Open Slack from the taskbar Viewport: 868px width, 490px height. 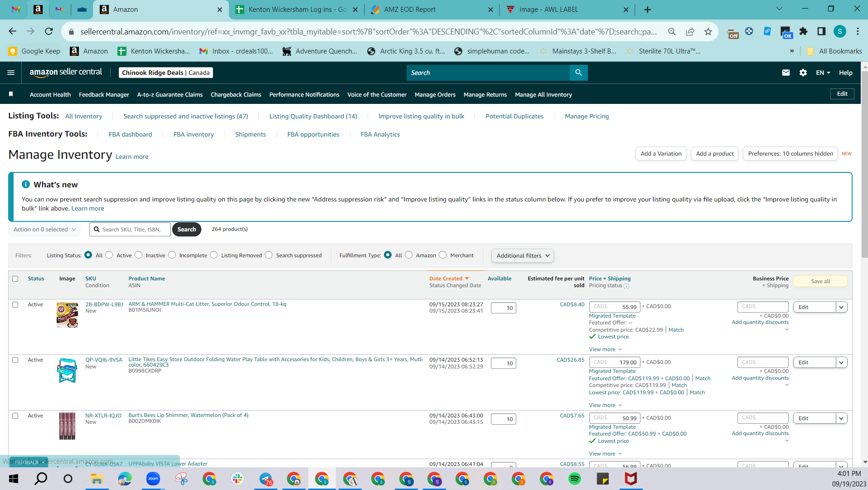coord(238,479)
